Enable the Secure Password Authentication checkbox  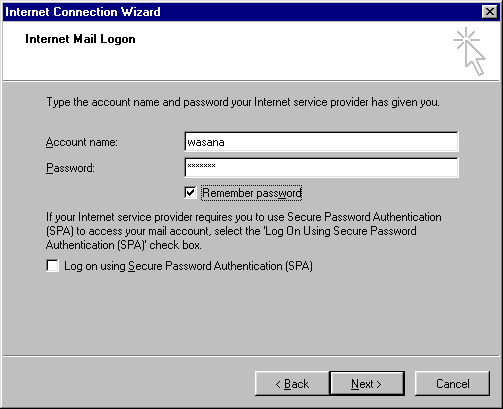pos(52,266)
